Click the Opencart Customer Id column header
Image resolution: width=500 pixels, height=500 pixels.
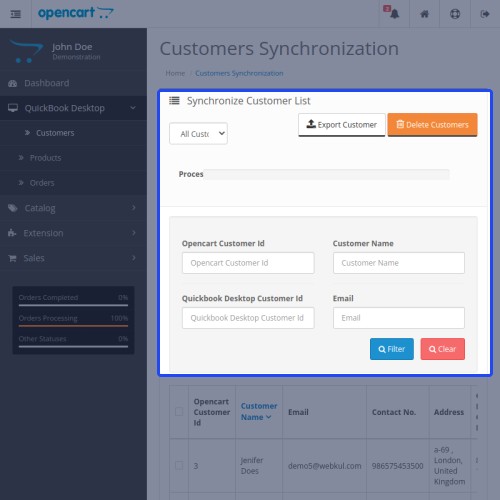[x=212, y=412]
